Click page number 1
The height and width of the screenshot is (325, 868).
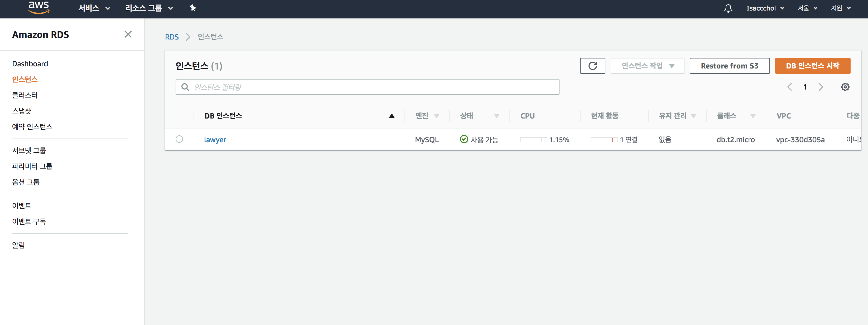pyautogui.click(x=805, y=87)
